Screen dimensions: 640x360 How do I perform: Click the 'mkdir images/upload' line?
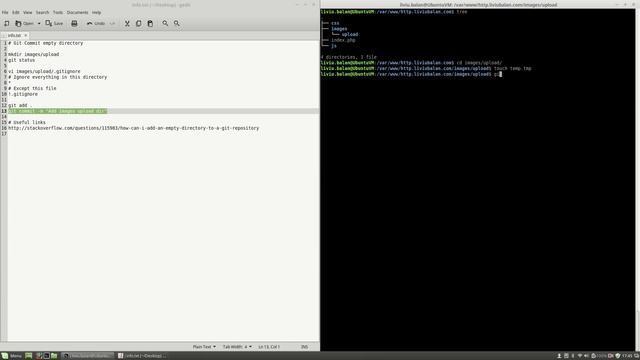[x=33, y=54]
